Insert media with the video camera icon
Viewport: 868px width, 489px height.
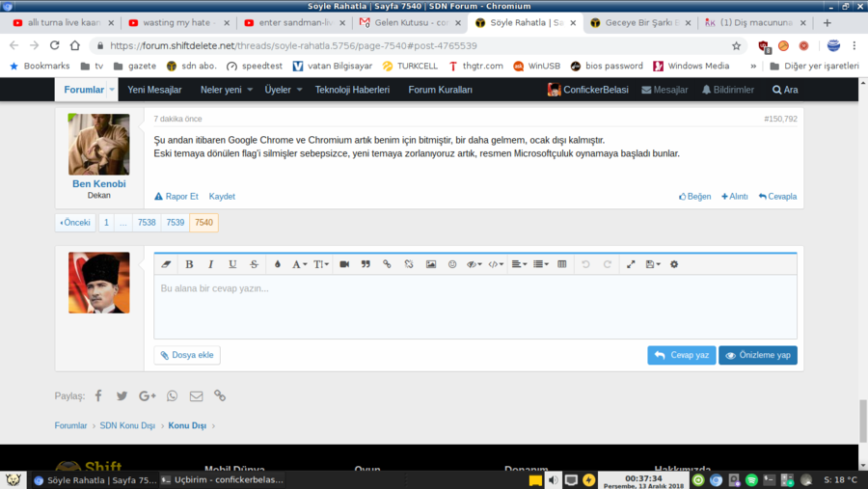click(344, 264)
